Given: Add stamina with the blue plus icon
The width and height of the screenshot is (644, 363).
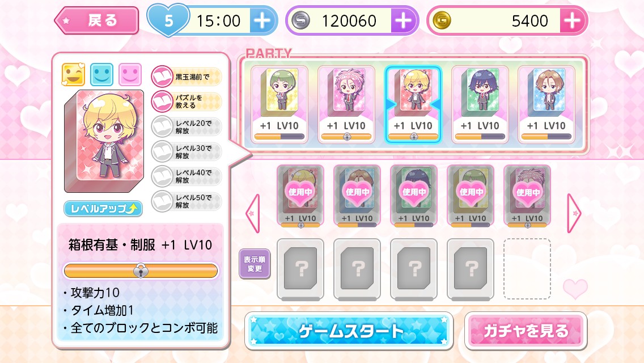Looking at the screenshot, I should point(262,20).
